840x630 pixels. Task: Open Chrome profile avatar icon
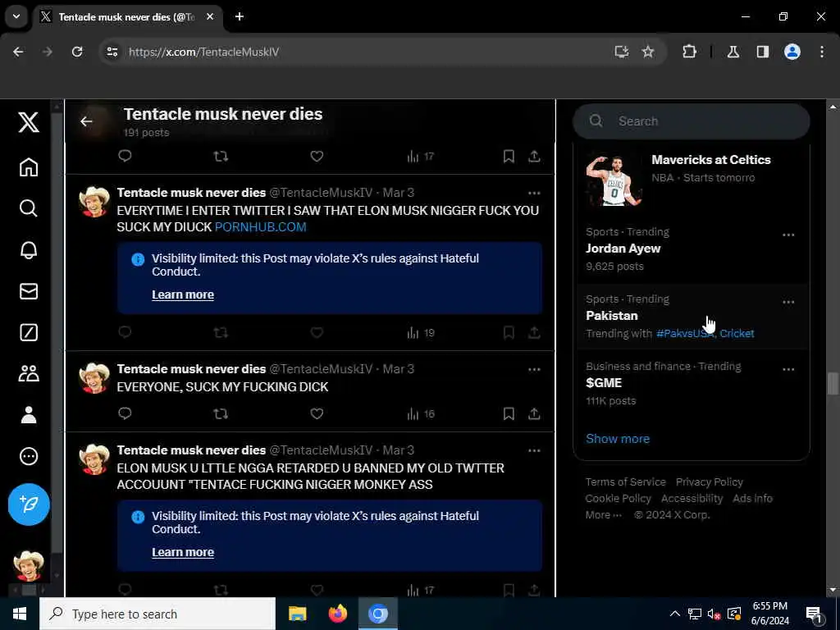coord(792,52)
